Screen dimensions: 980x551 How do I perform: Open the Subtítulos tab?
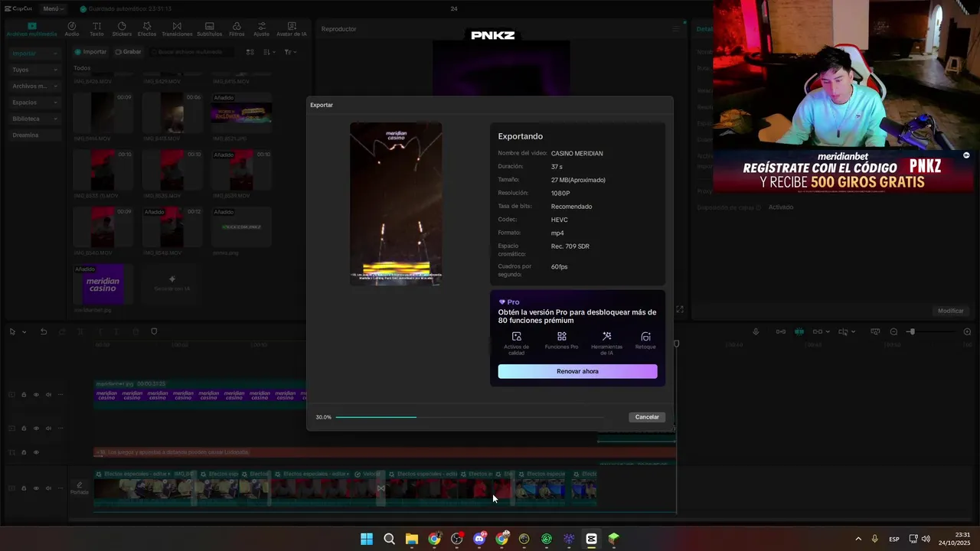click(209, 29)
